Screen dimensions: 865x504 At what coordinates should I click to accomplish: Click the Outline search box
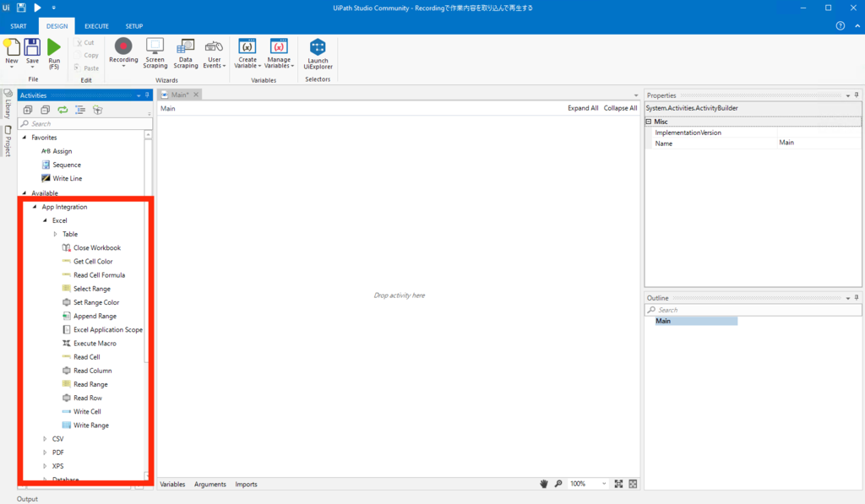[x=753, y=310]
